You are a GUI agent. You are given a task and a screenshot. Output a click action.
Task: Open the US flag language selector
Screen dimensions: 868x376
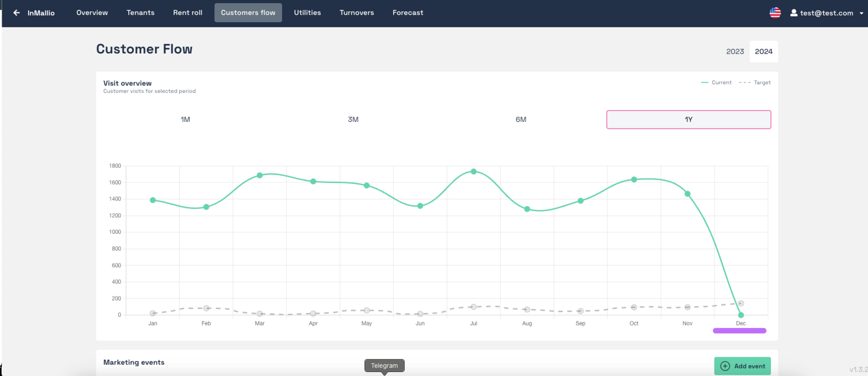tap(775, 13)
